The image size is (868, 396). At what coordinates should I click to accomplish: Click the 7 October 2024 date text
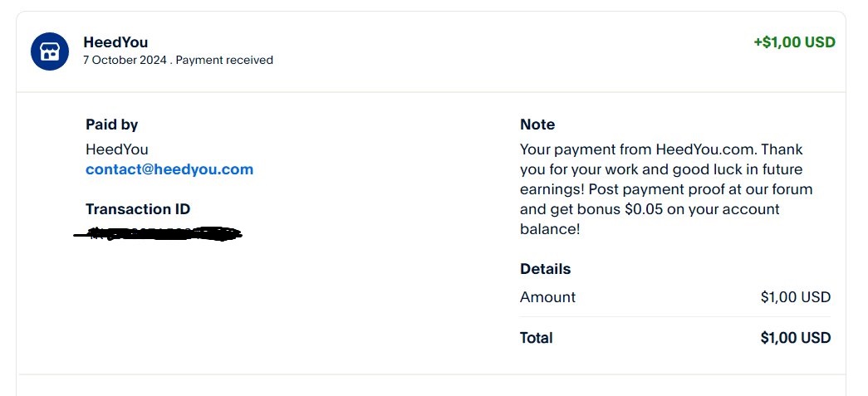(125, 60)
